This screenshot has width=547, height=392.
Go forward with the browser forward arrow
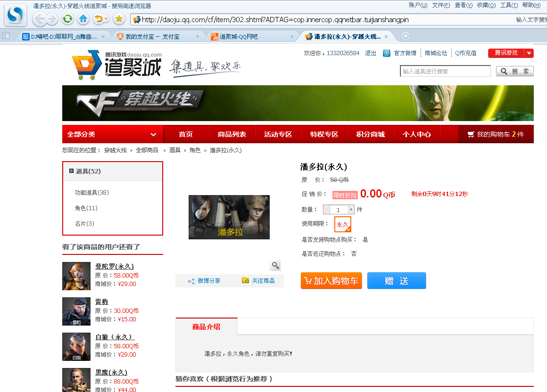click(x=52, y=19)
